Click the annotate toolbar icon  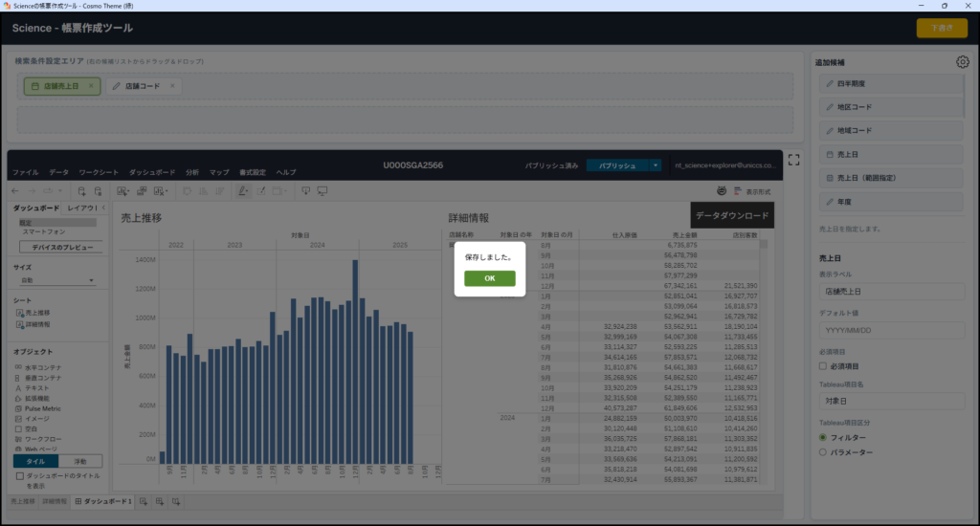(260, 191)
